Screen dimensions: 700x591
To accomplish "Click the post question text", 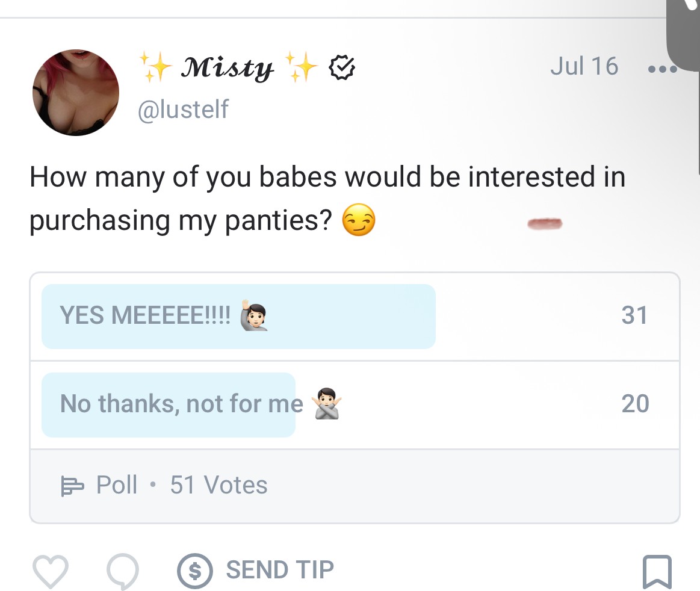I will 327,198.
